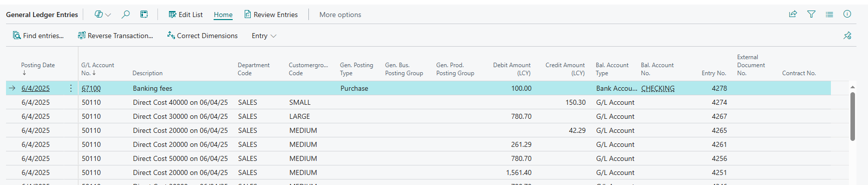Click Bal. Account Type column header
868x185 pixels.
tap(612, 69)
